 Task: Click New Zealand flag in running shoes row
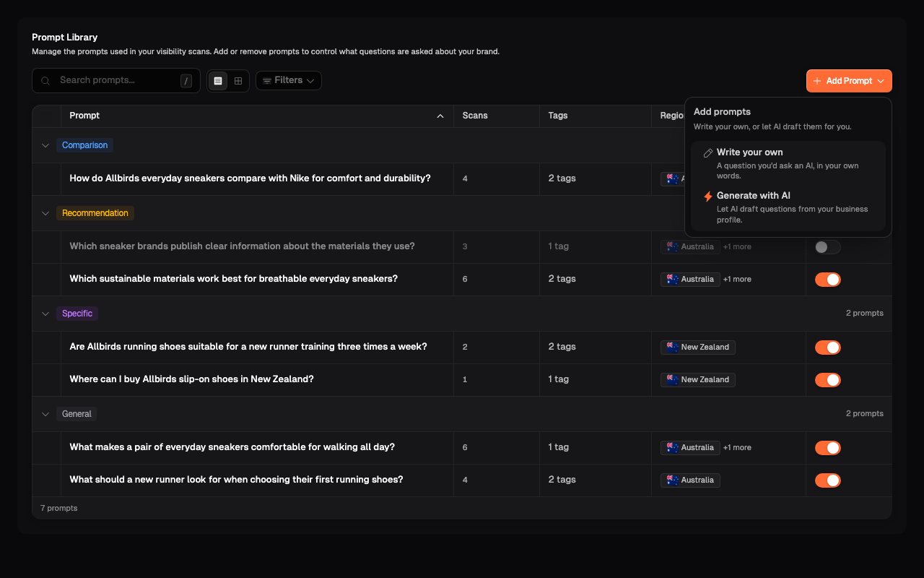pos(673,347)
